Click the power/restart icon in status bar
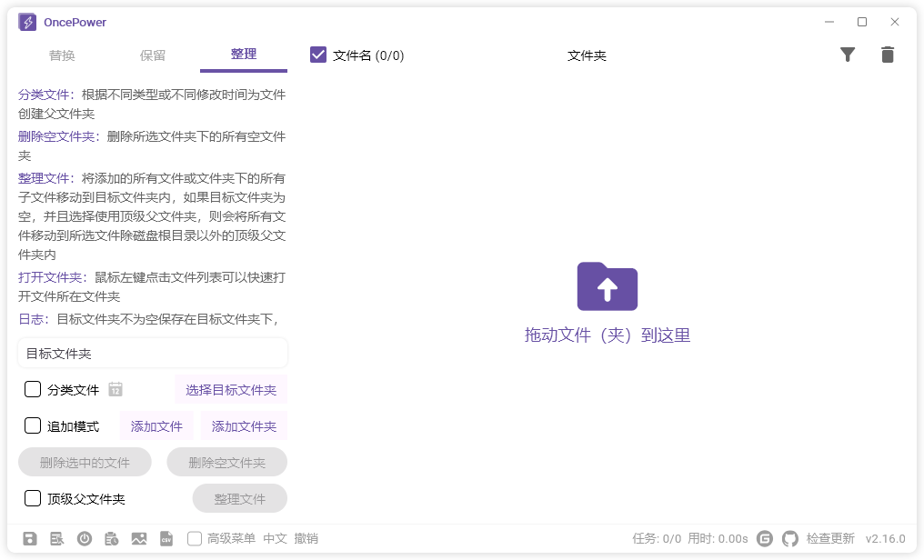 [85, 538]
